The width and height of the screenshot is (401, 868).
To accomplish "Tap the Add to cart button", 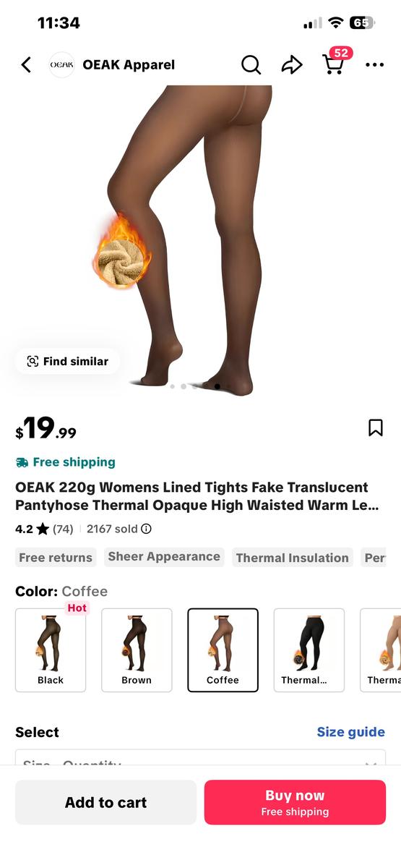I will click(105, 802).
